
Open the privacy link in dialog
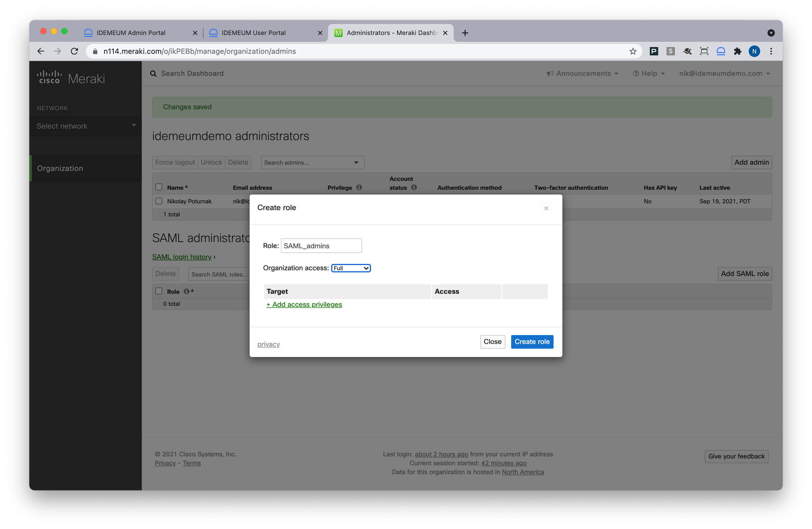(268, 344)
